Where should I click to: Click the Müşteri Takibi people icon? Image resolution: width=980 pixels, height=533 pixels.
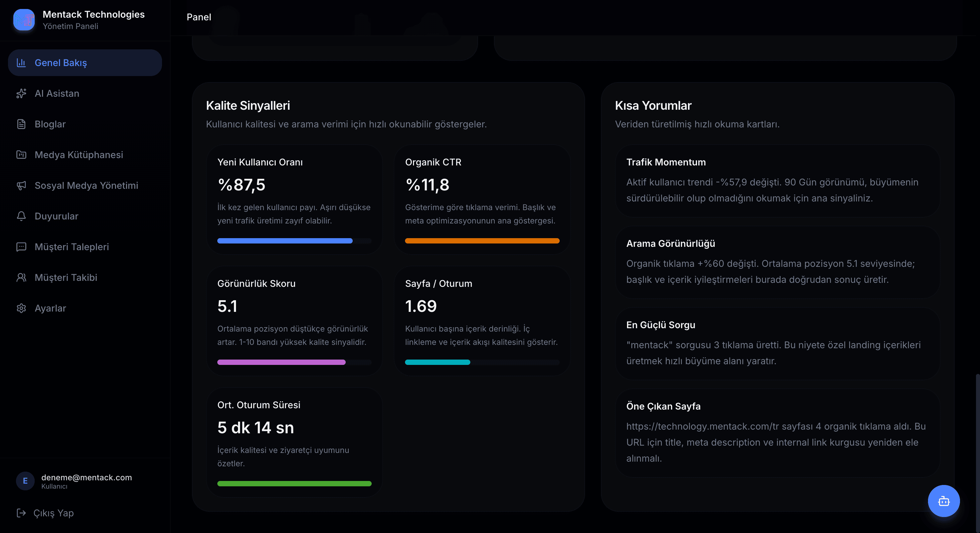click(x=21, y=278)
